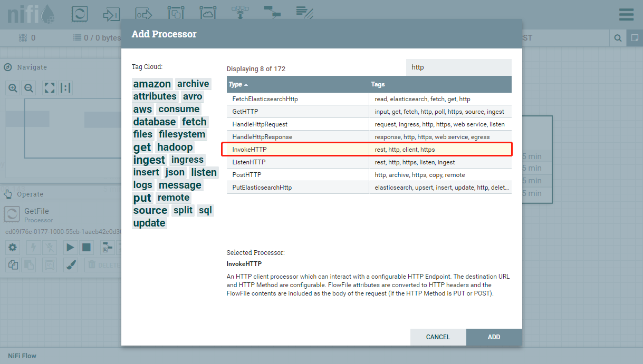Filter by avro tag

(x=193, y=96)
